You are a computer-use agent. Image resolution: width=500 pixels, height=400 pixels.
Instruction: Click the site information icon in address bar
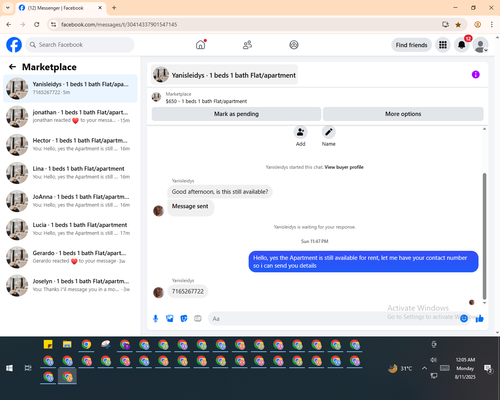[x=53, y=24]
